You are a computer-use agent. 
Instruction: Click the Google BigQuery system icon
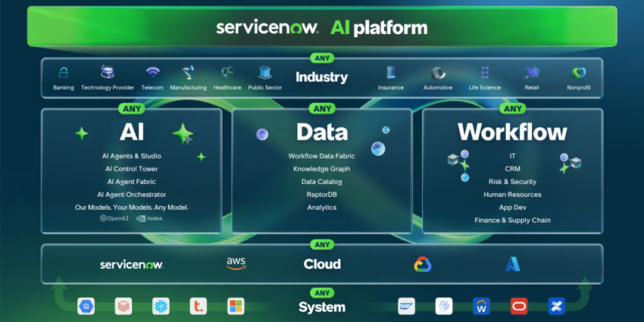86,306
